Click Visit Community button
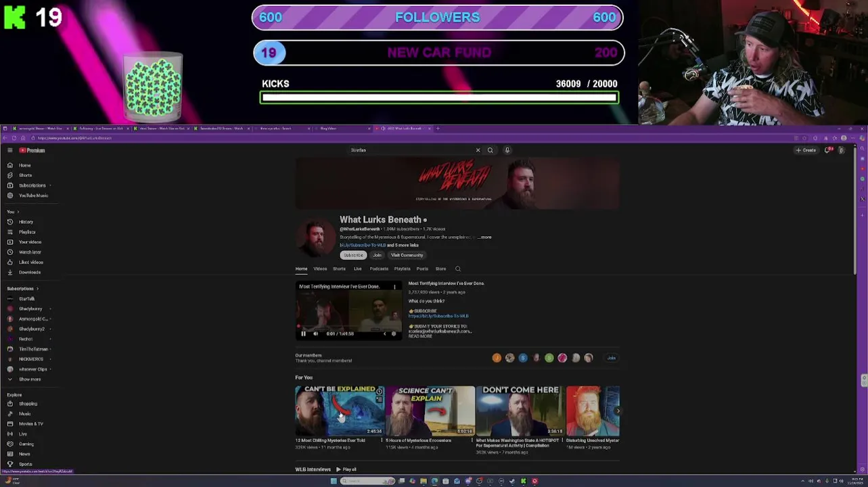The height and width of the screenshot is (487, 868). click(407, 255)
